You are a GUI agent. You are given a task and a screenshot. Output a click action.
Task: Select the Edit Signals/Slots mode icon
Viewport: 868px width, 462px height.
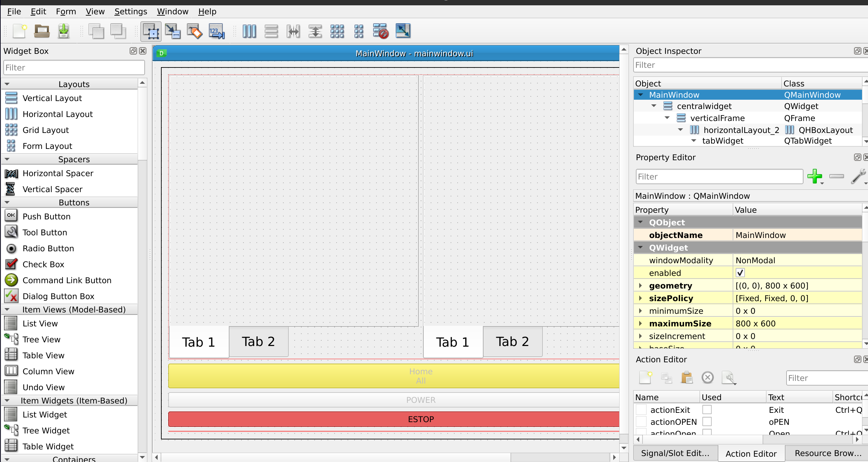tap(173, 31)
